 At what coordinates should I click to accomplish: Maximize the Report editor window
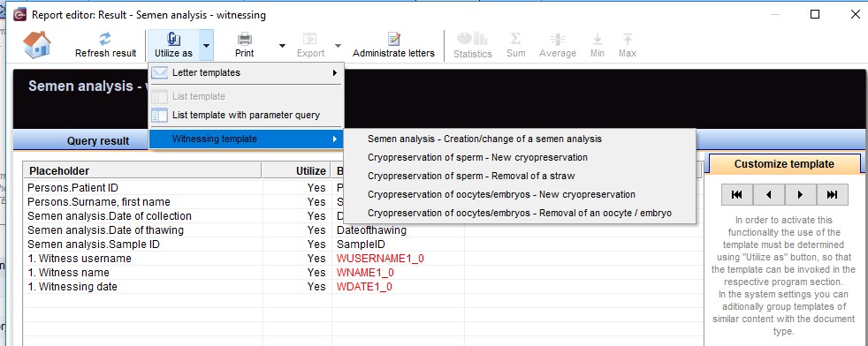coord(815,14)
